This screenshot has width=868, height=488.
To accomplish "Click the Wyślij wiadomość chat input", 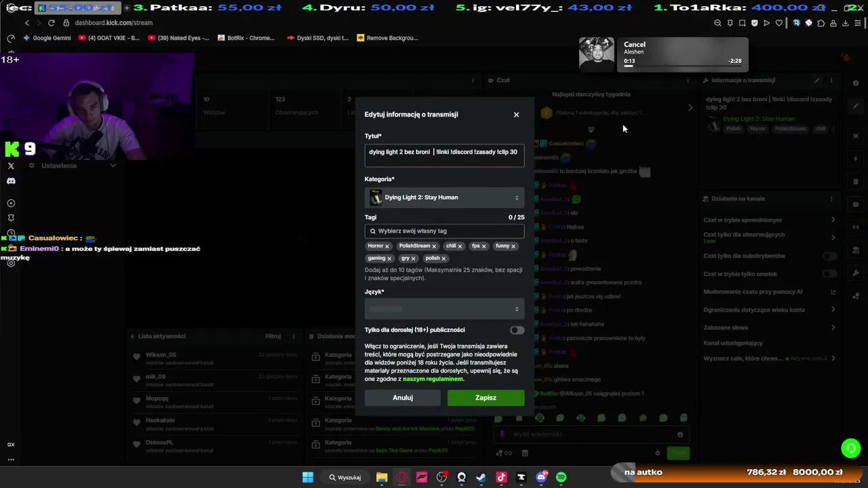I will [x=590, y=434].
